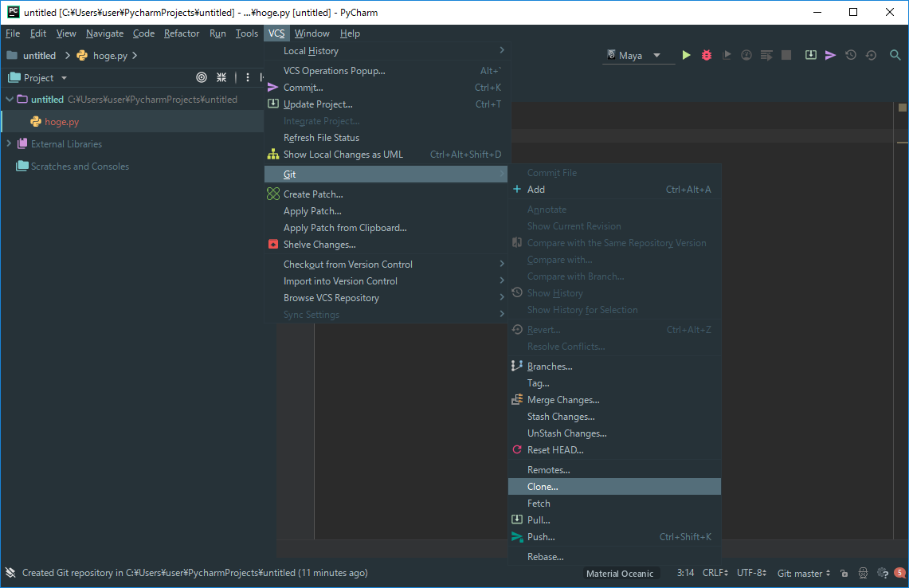The image size is (909, 588).
Task: Open Search Everywhere with the magnifier icon
Action: pyautogui.click(x=894, y=55)
